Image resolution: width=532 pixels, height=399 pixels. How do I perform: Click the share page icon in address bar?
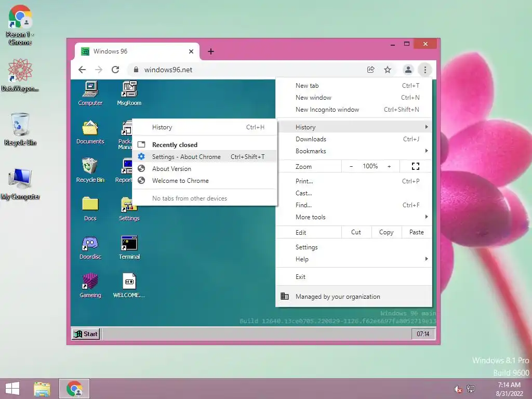370,70
